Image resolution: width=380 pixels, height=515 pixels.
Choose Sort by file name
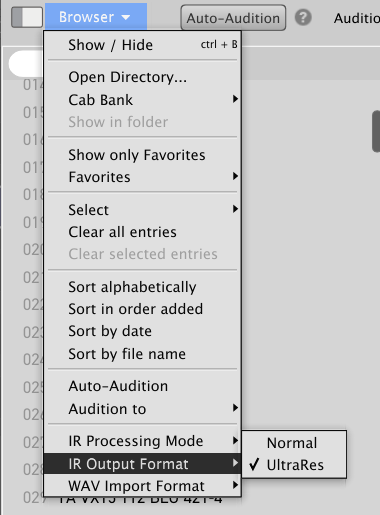(x=142, y=354)
